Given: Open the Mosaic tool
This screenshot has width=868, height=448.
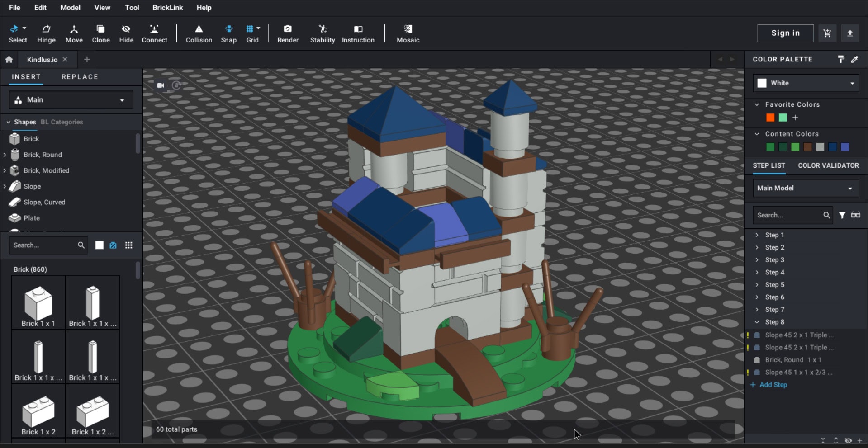Looking at the screenshot, I should [408, 33].
